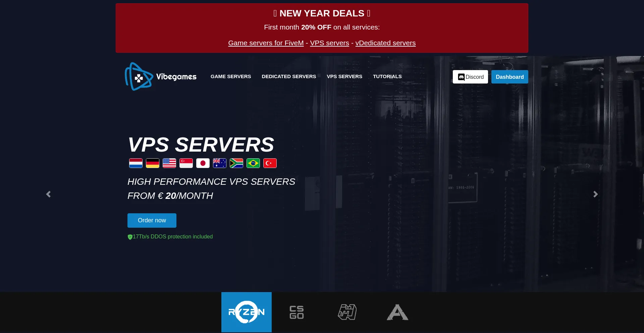Click the Order now button
The width and height of the screenshot is (644, 333).
152,220
